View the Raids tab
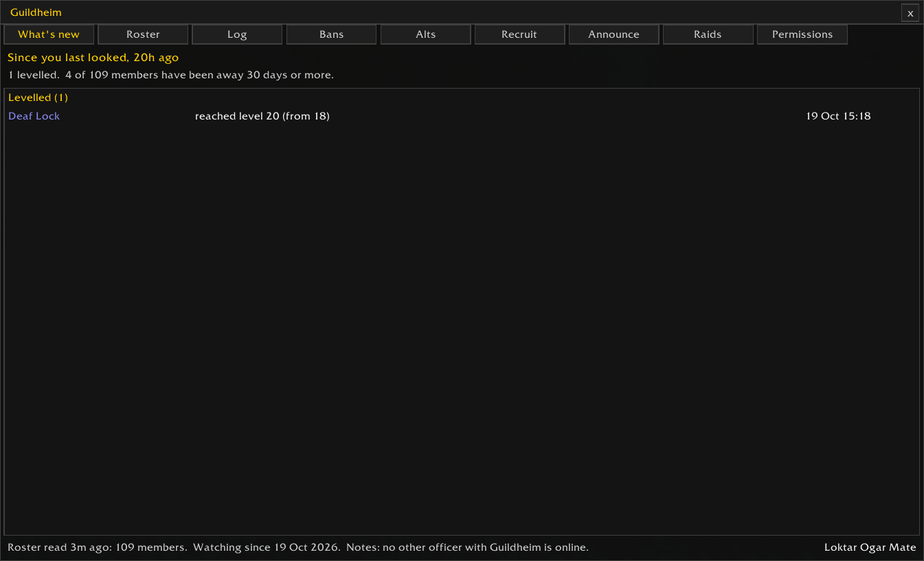Viewport: 924px width, 561px height. click(708, 34)
